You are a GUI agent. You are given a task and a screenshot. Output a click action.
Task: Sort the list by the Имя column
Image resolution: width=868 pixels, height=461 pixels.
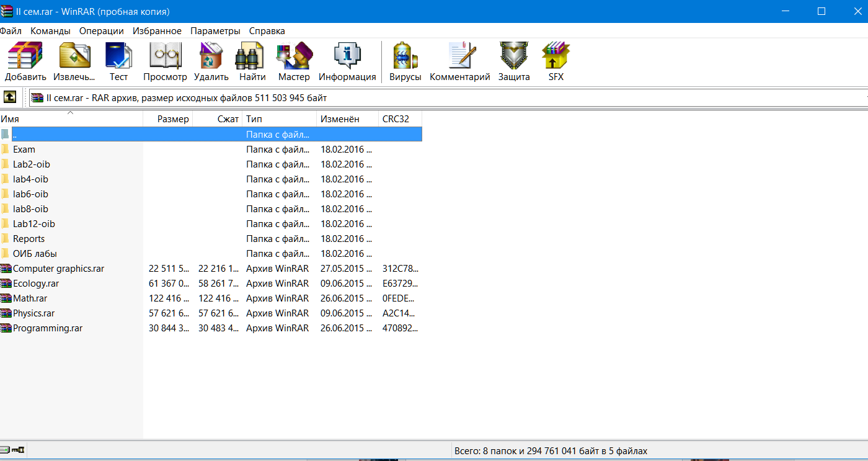point(71,119)
